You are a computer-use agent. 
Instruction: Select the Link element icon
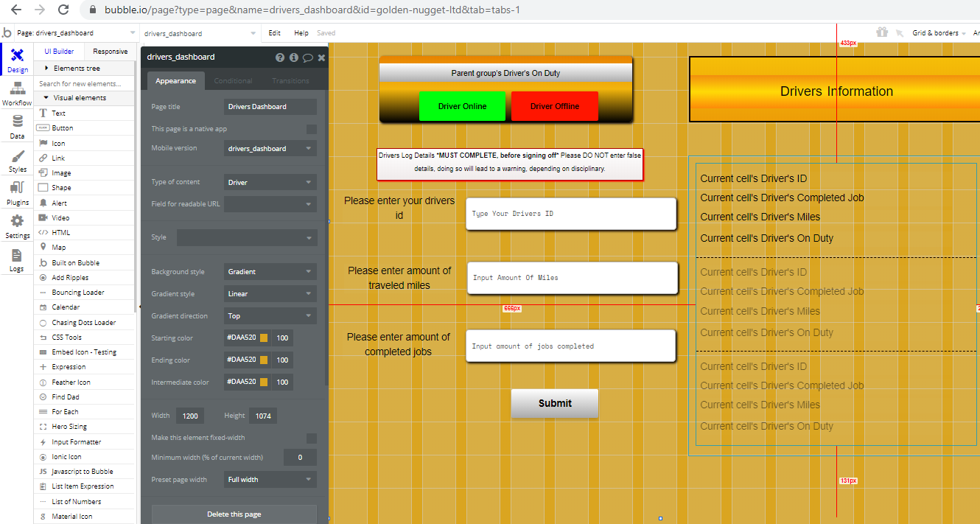pyautogui.click(x=43, y=158)
